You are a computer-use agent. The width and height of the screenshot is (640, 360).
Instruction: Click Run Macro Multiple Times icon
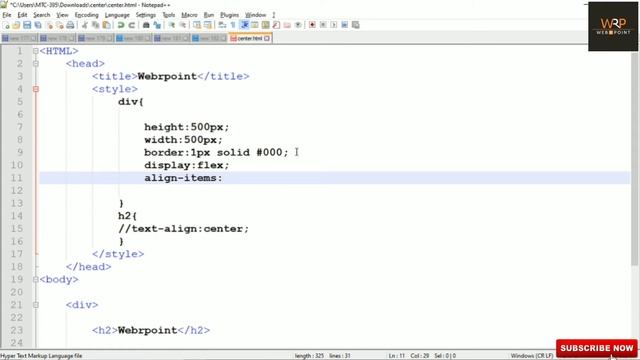click(344, 25)
